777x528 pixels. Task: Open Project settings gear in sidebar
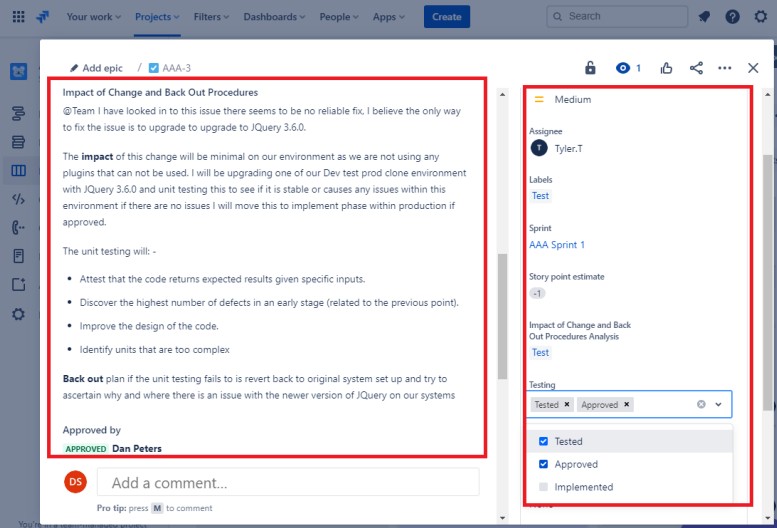[18, 314]
